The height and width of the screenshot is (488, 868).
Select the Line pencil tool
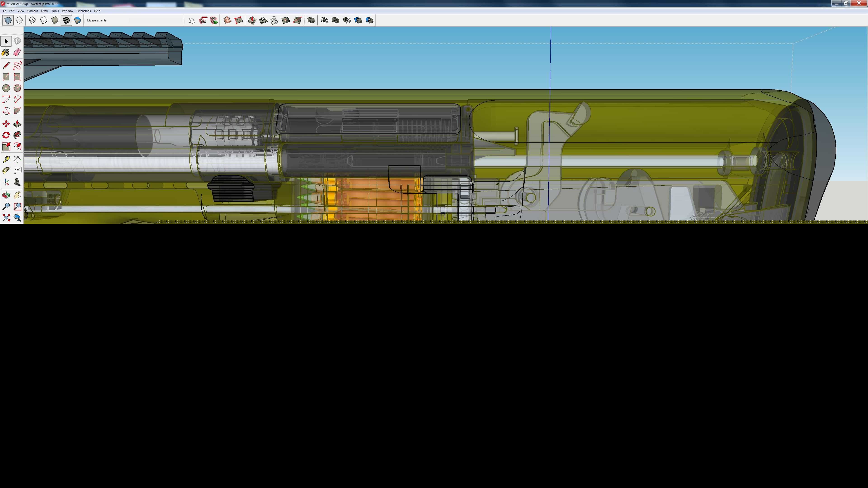pyautogui.click(x=6, y=65)
